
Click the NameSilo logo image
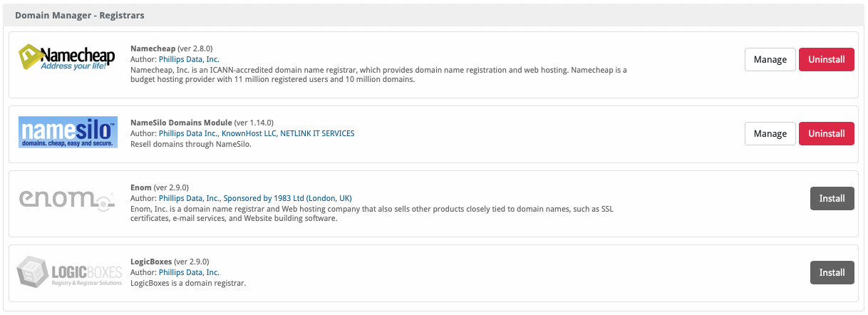point(68,133)
